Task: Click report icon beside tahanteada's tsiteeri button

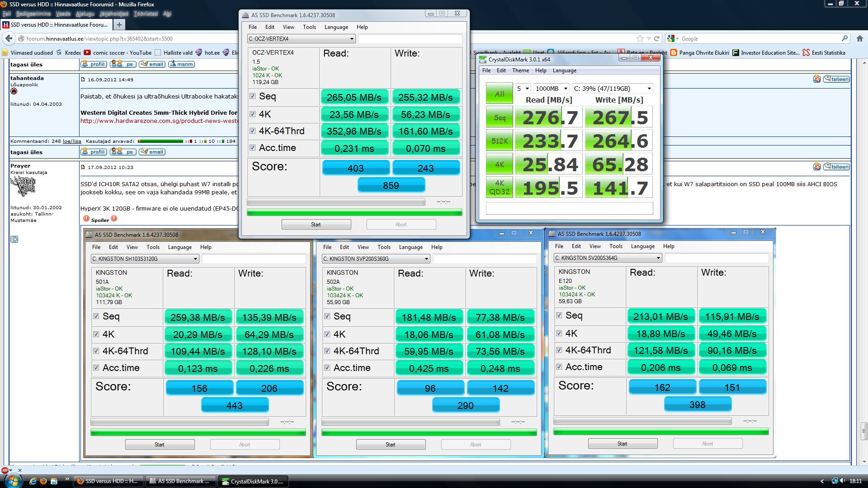Action: click(x=816, y=79)
